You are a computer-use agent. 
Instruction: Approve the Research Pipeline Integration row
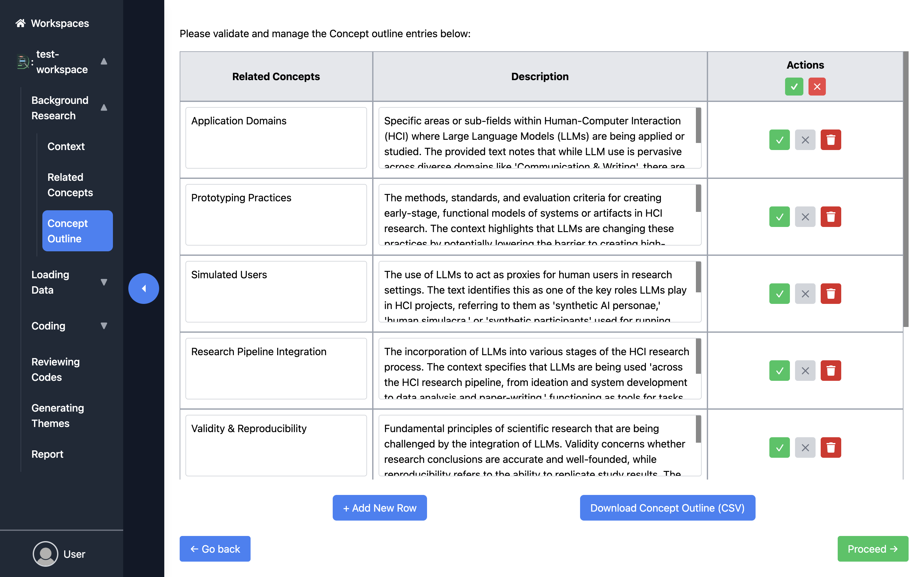[779, 371]
